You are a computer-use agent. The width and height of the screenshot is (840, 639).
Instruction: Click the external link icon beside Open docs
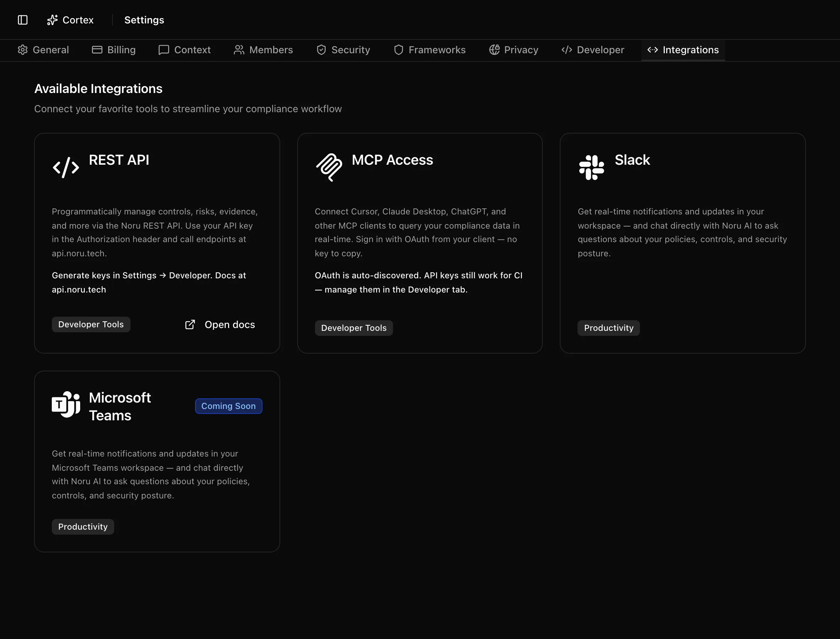[190, 324]
